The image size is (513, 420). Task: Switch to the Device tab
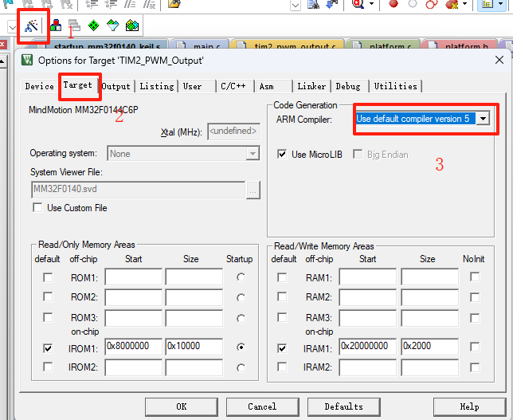pyautogui.click(x=39, y=86)
